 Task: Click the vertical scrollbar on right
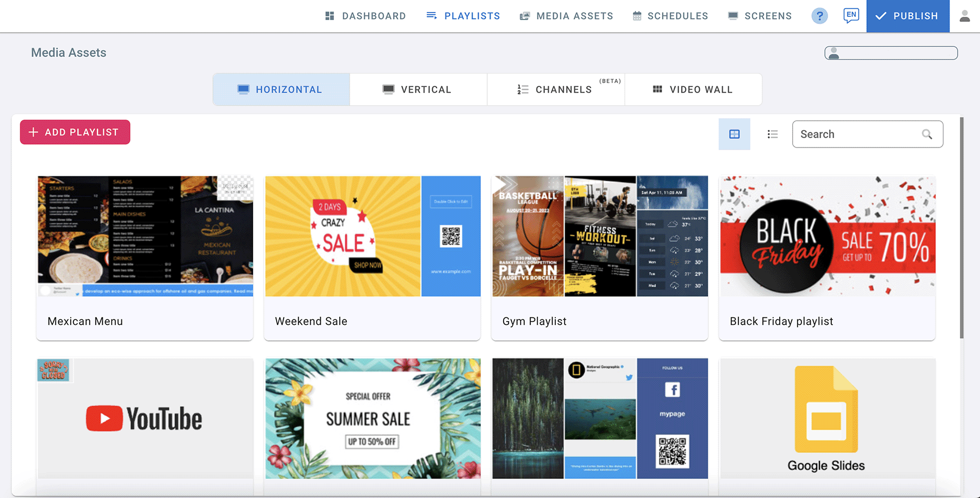[961, 229]
